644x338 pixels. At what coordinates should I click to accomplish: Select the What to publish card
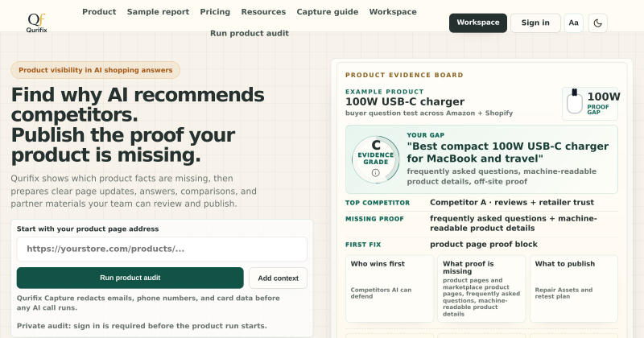(574, 289)
